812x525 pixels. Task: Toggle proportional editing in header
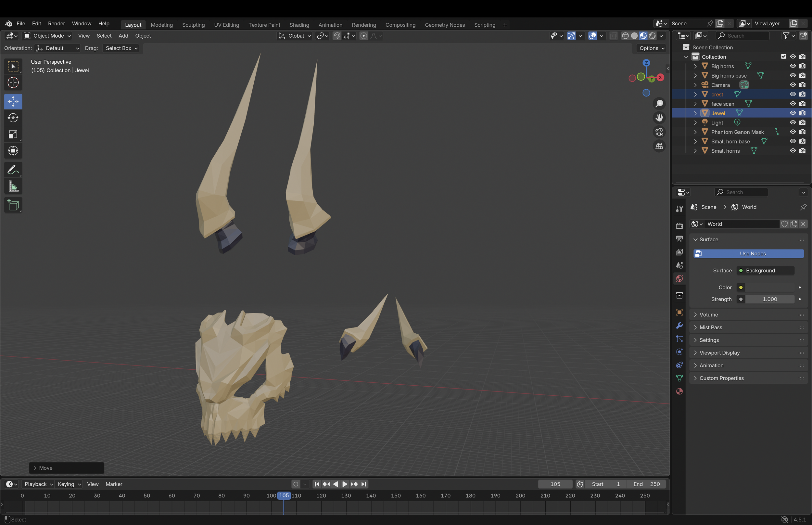pos(363,36)
